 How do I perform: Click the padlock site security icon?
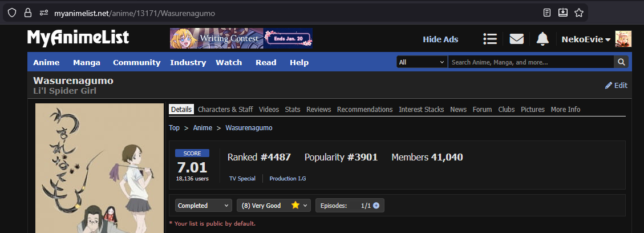tap(28, 13)
